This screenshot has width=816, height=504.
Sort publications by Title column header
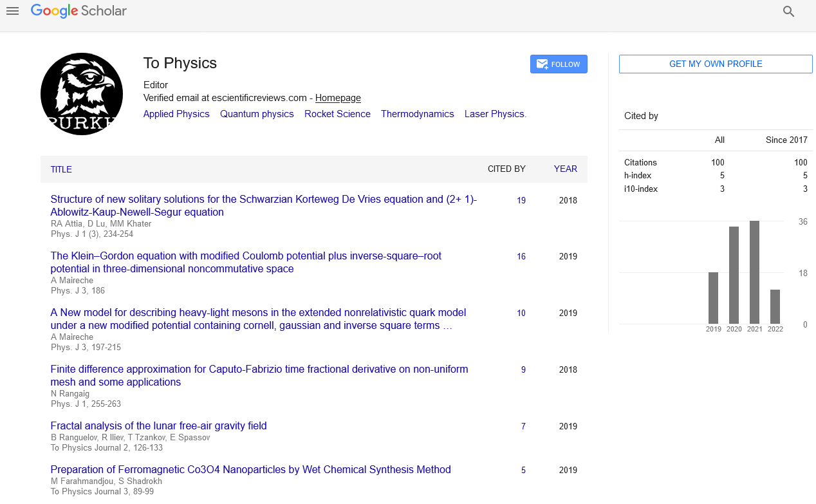pos(61,169)
